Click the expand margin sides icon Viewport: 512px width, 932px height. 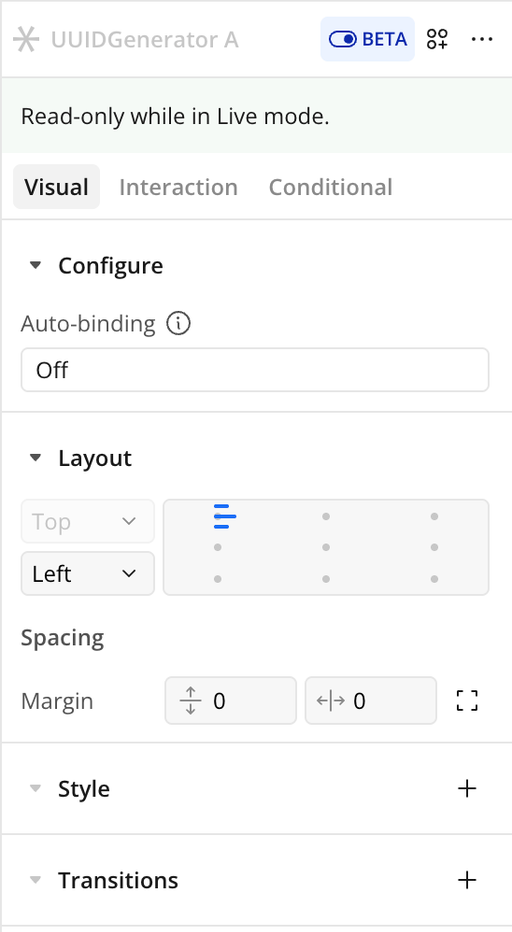pyautogui.click(x=467, y=701)
